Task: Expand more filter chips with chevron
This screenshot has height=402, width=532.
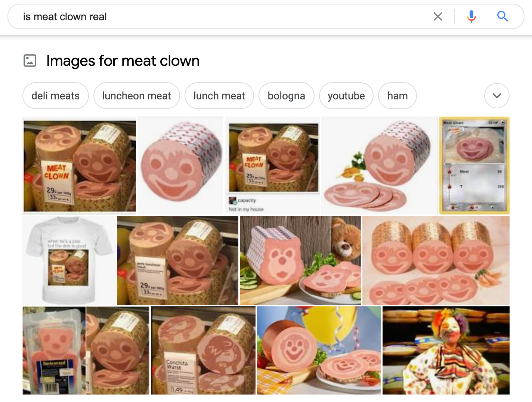Action: pyautogui.click(x=497, y=96)
